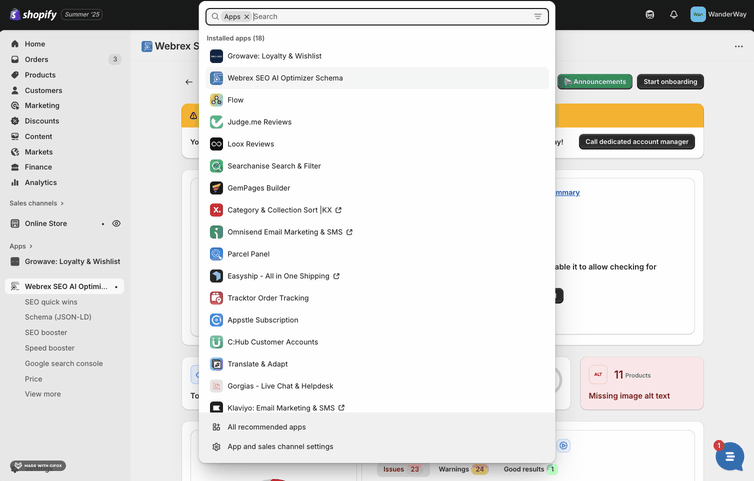Click the Webrex SEO AI Optimi... sidebar item
The width and height of the screenshot is (754, 481).
64,287
